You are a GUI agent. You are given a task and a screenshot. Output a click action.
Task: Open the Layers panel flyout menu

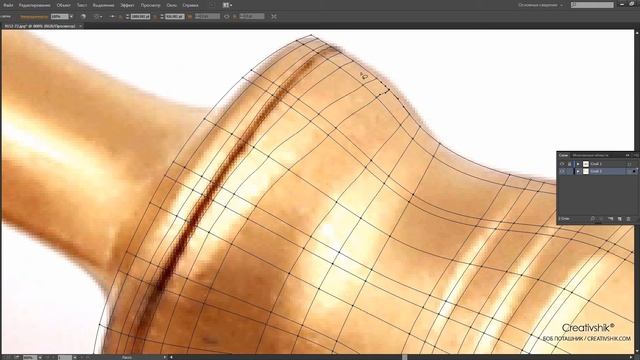636,155
